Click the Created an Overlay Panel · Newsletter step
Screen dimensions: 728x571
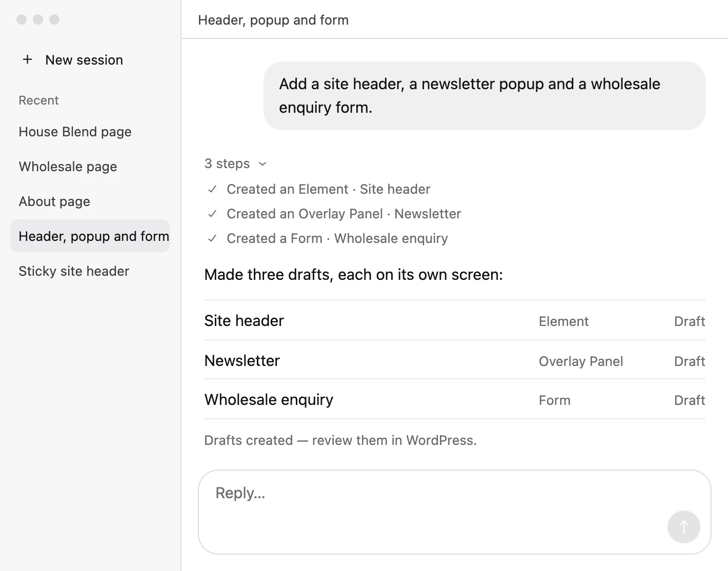[343, 214]
